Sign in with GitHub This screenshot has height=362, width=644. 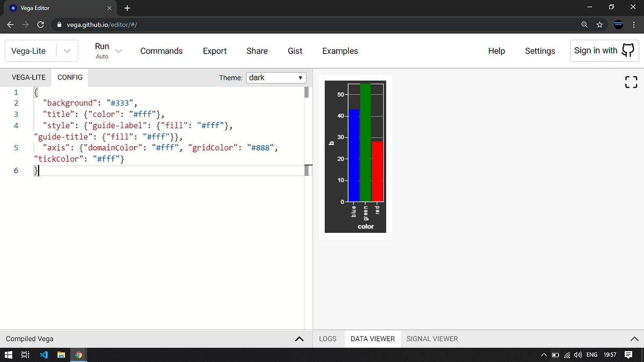click(x=604, y=50)
